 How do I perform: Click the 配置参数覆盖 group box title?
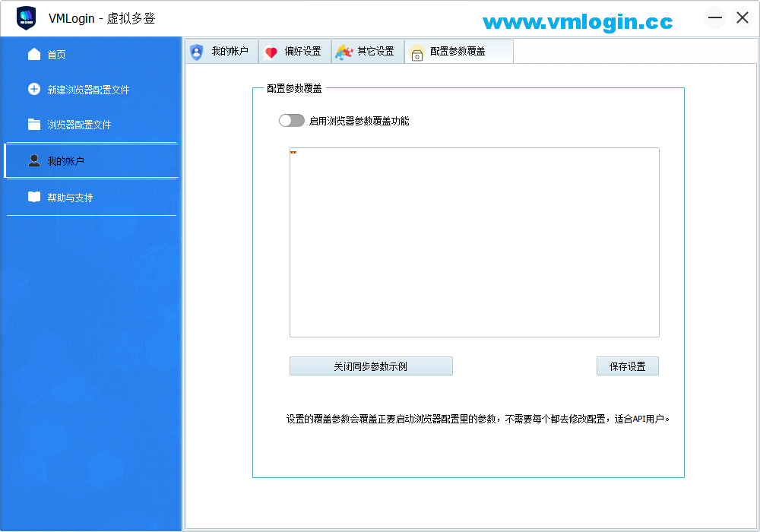pos(294,88)
